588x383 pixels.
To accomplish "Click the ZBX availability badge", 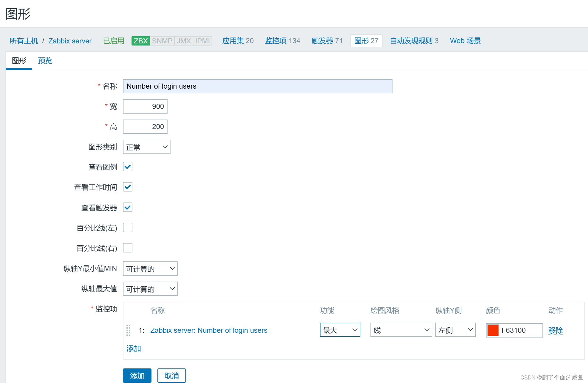I will [x=140, y=41].
